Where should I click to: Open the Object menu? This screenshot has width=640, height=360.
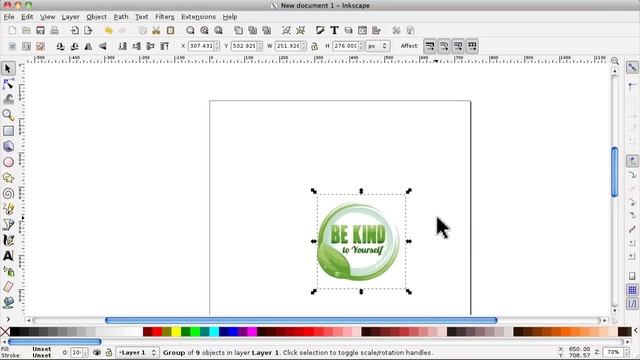click(96, 17)
